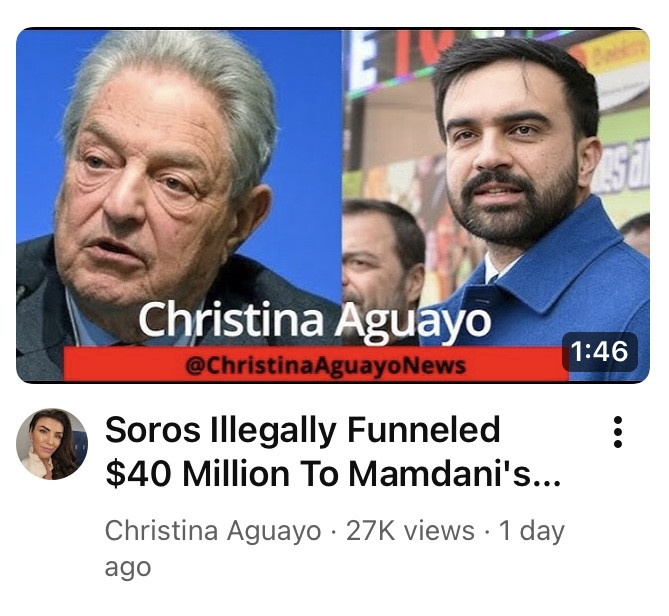669x616 pixels.
Task: Open the three-dot more options menu
Action: (x=617, y=432)
